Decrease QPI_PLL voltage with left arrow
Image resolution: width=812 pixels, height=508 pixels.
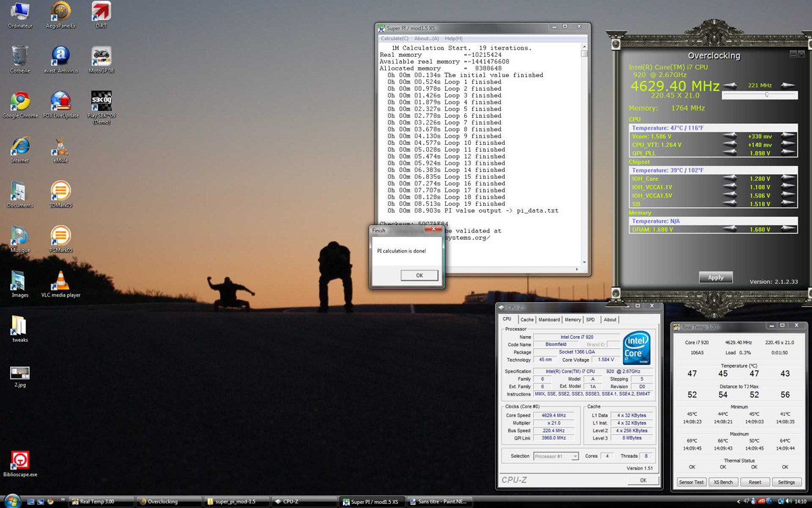(x=730, y=153)
